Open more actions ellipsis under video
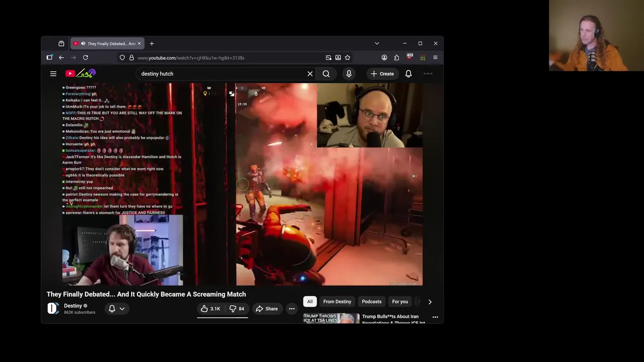Image resolution: width=644 pixels, height=362 pixels. click(292, 309)
